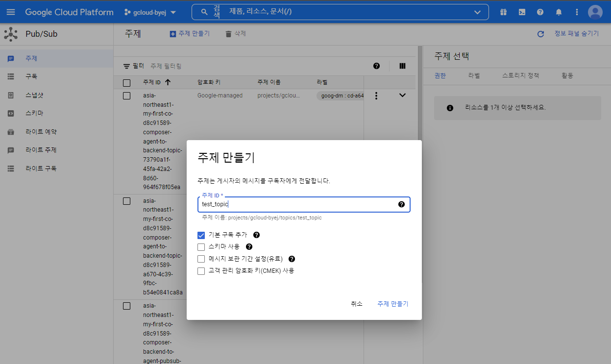Click the Google-managed cell in first row
Screen dimensions: 611x364
click(220, 96)
